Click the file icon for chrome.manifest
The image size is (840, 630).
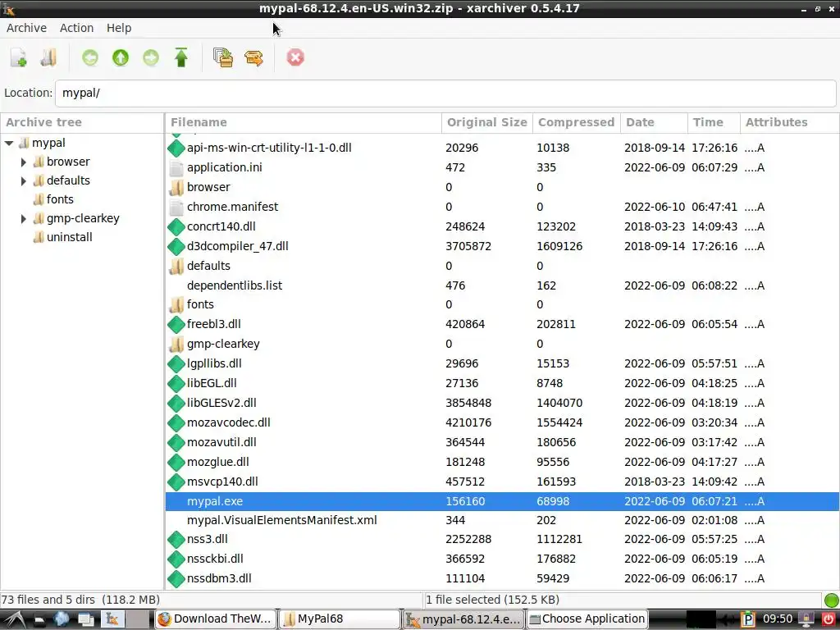coord(176,207)
